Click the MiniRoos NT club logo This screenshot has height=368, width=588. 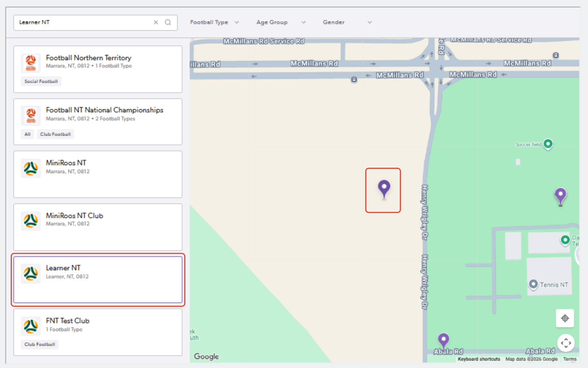(x=31, y=168)
